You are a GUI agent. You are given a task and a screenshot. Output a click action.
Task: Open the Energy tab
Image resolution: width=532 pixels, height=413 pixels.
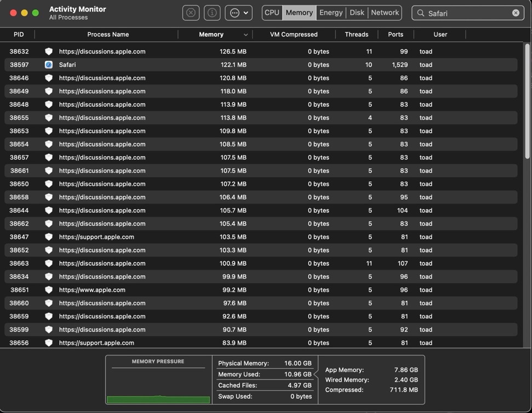(331, 13)
